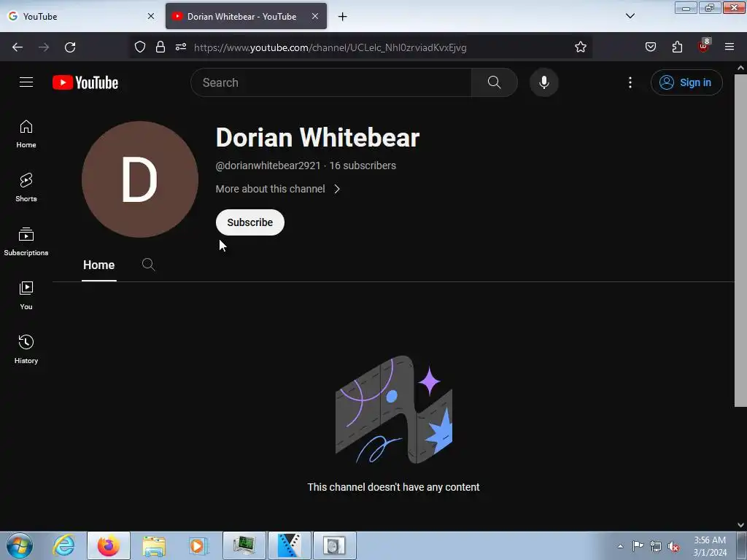Click the Dorian Whitebear channel avatar
Viewport: 747px width, 560px height.
(x=139, y=179)
